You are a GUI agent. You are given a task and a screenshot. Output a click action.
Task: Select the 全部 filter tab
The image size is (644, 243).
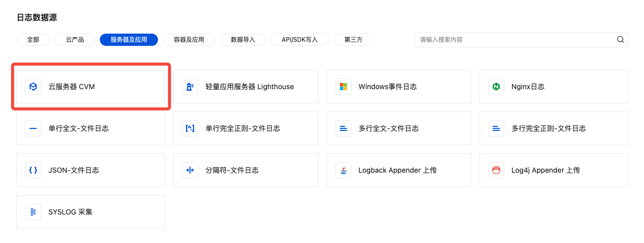[x=33, y=40]
